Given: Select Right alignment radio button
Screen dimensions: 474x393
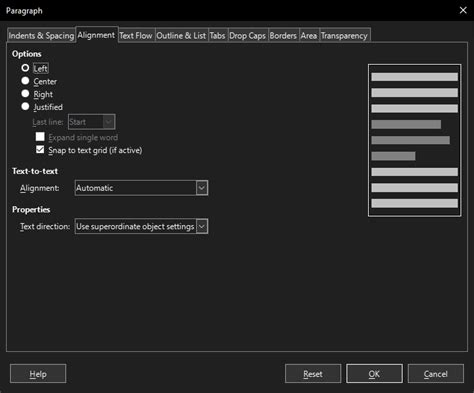Looking at the screenshot, I should click(25, 94).
